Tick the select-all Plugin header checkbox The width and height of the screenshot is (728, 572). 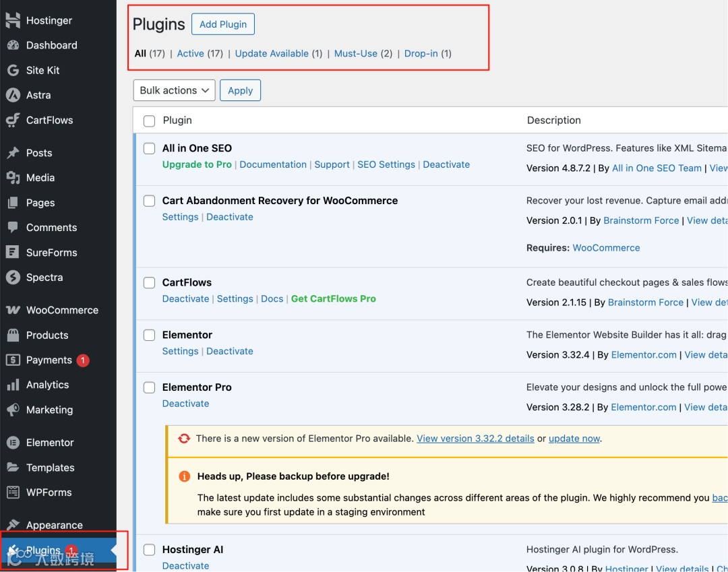149,121
